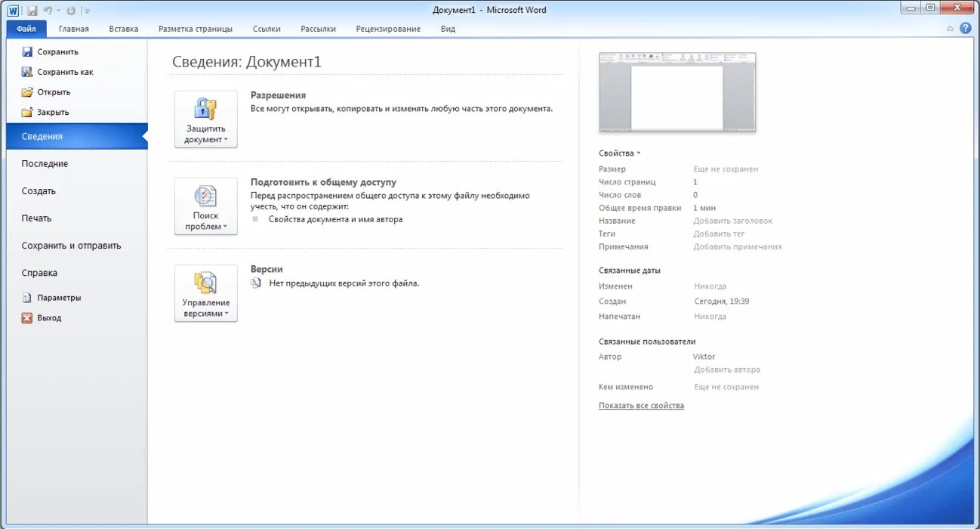Click Свойства документа и имя автора text

pyautogui.click(x=335, y=219)
